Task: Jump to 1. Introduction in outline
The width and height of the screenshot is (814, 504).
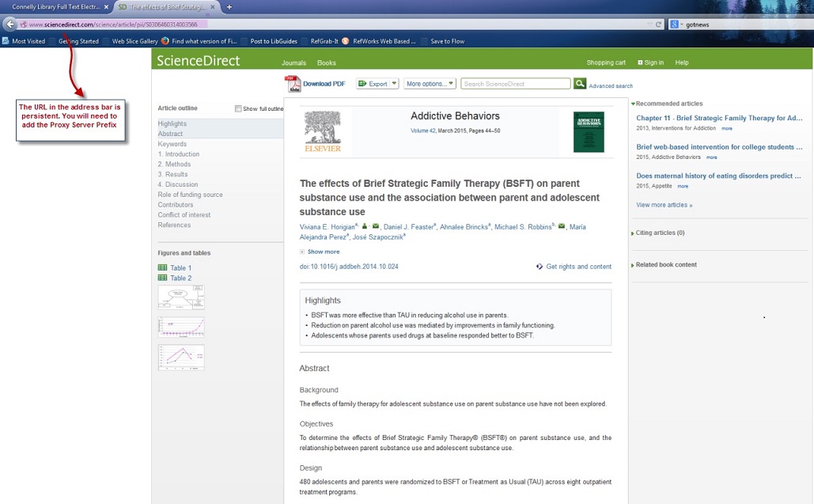Action: pos(179,154)
